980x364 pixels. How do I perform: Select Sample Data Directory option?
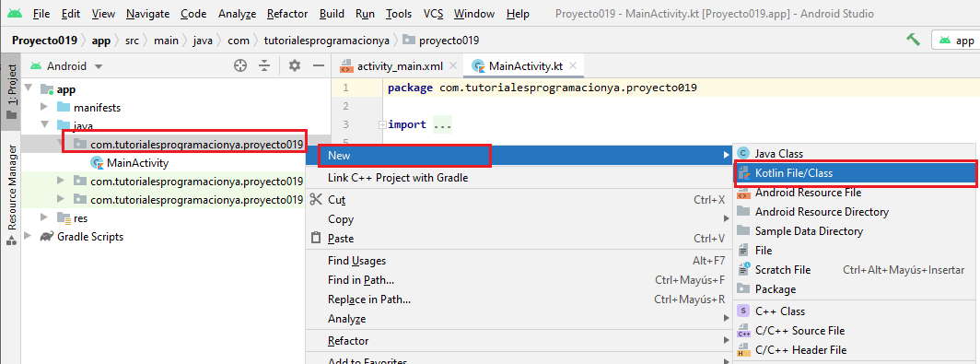pyautogui.click(x=856, y=230)
